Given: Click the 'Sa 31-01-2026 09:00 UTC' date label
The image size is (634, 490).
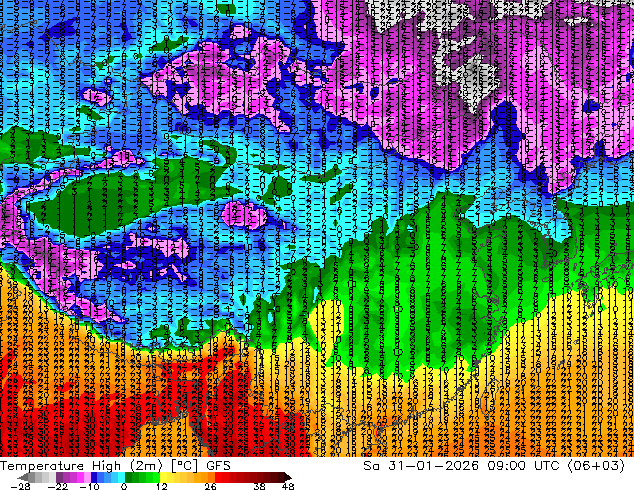Looking at the screenshot, I should [x=461, y=466].
